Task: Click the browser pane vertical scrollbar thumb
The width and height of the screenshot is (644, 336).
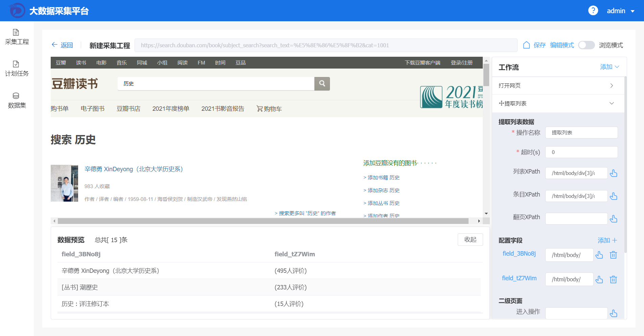Action: click(486, 75)
